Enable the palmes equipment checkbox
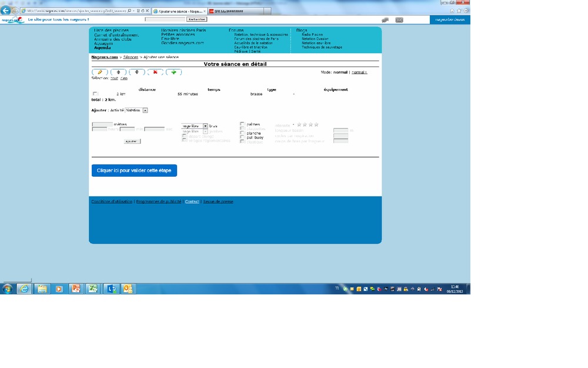 [242, 124]
